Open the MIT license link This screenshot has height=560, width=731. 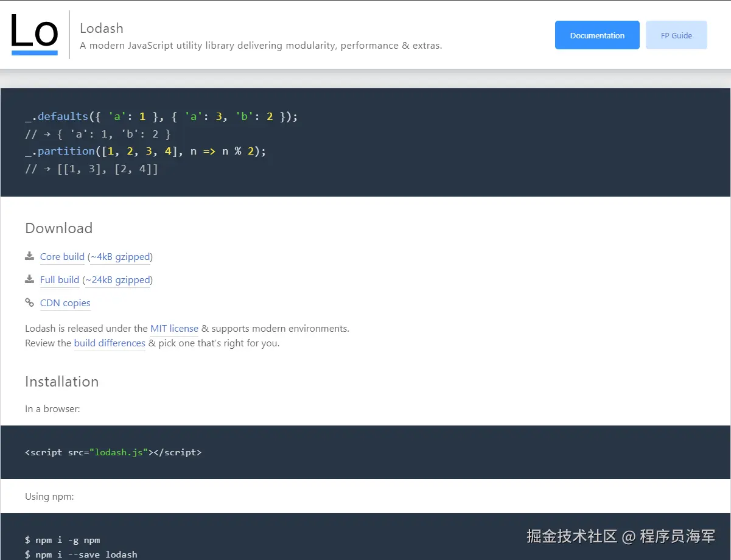174,329
